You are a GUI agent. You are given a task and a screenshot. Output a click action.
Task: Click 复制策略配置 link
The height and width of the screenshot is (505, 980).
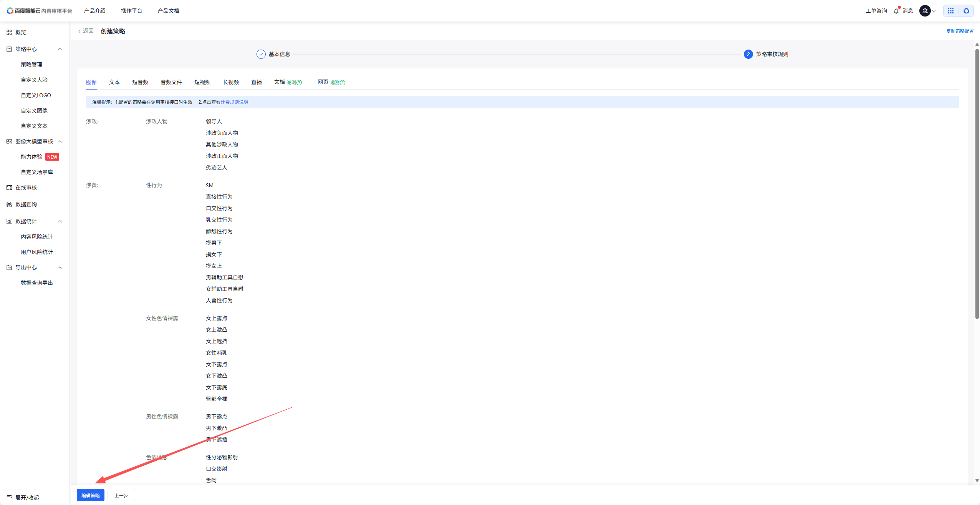pyautogui.click(x=959, y=31)
